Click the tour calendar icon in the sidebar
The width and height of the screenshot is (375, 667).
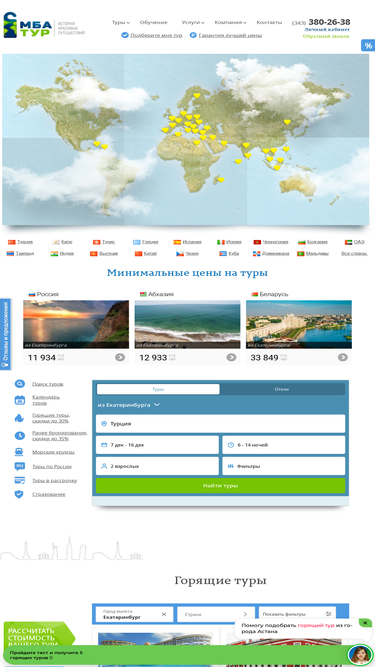click(20, 400)
